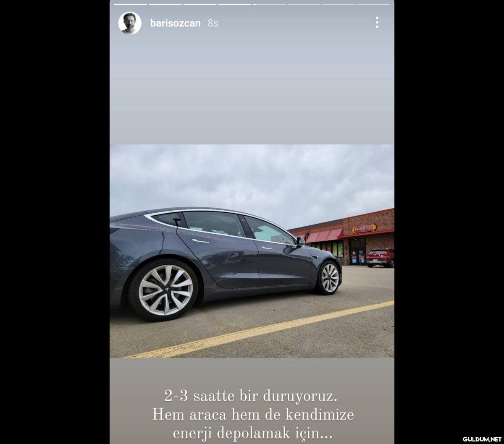Skip to the last story progress segment
Viewport: 504px width, 444px height.
[x=373, y=4]
